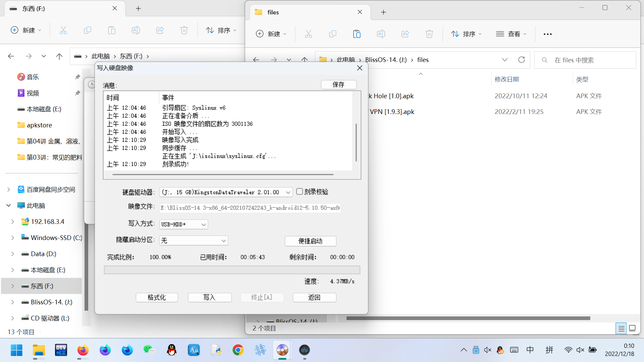Toggle the 中 input language indicator
This screenshot has height=362, width=644.
(x=530, y=350)
